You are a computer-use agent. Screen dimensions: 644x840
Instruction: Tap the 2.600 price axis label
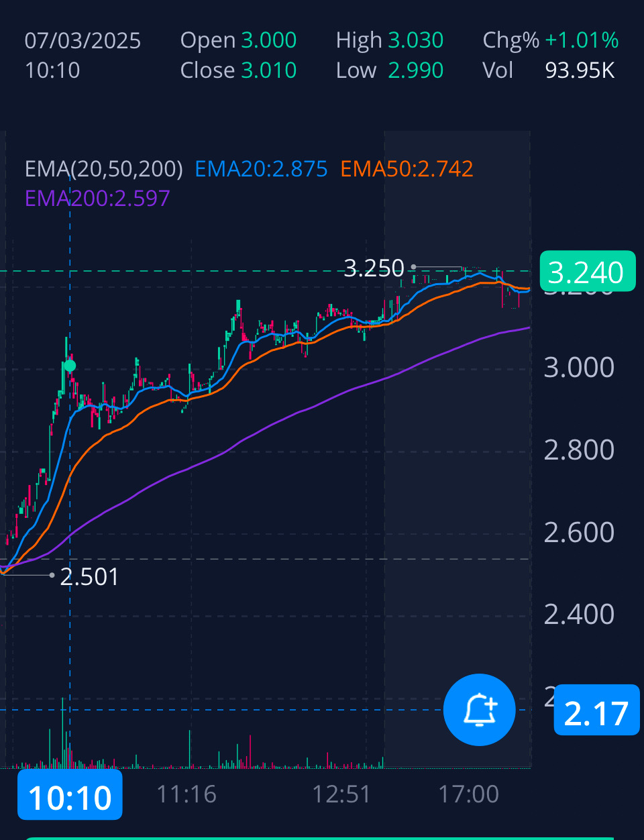pos(579,533)
